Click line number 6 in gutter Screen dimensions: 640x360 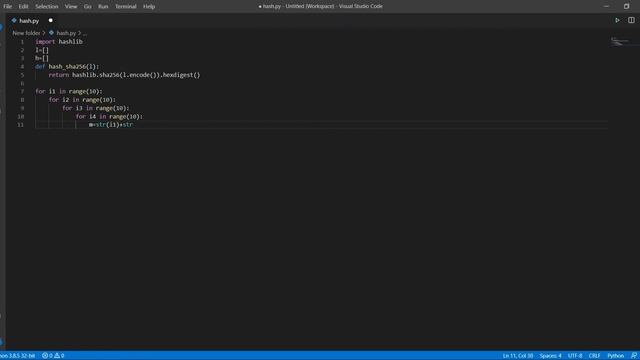tap(22, 83)
